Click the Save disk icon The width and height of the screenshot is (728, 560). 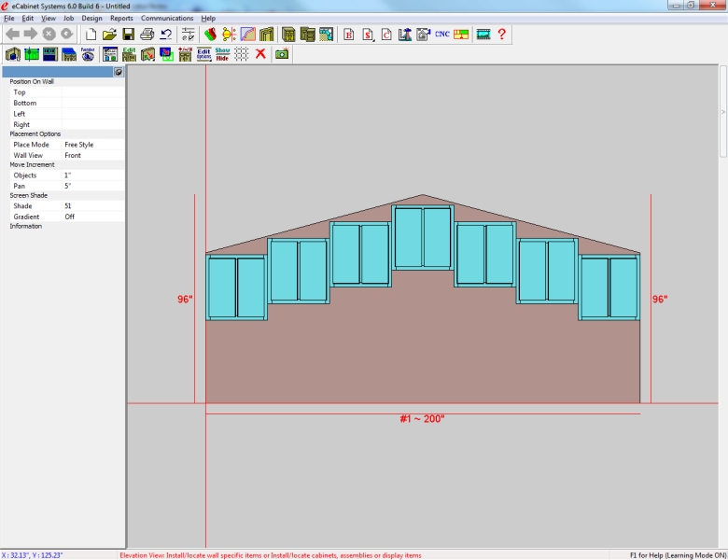[128, 35]
